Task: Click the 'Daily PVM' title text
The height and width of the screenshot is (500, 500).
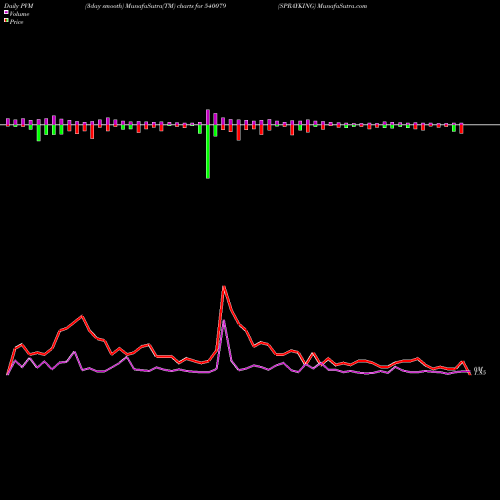Action: click(x=19, y=6)
